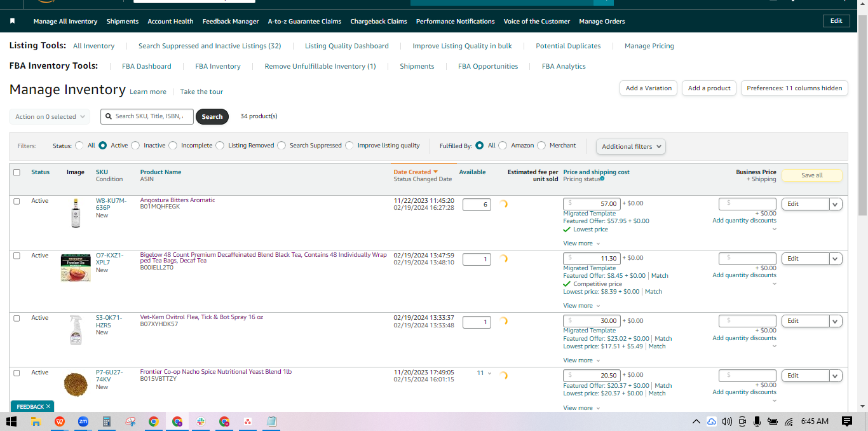This screenshot has width=868, height=431.
Task: Open the notification center icon
Action: [846, 421]
